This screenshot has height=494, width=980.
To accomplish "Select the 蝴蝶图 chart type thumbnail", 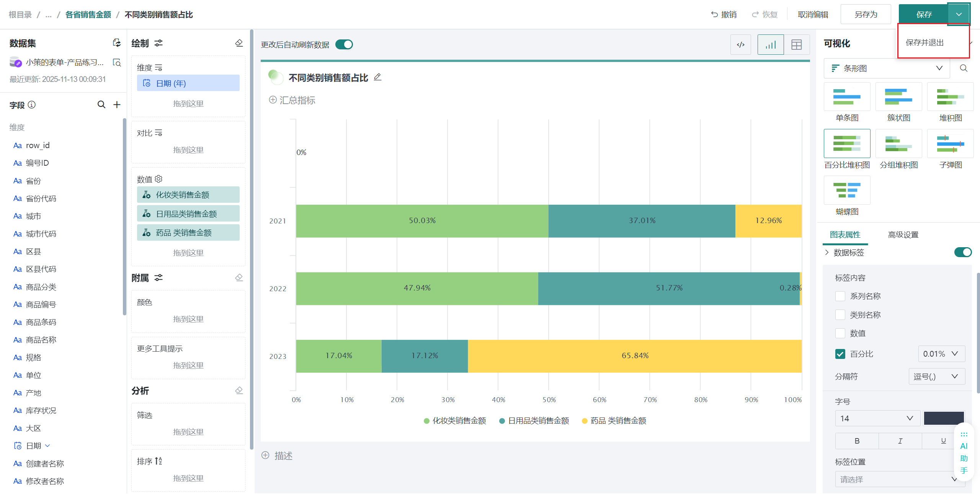I will (847, 191).
